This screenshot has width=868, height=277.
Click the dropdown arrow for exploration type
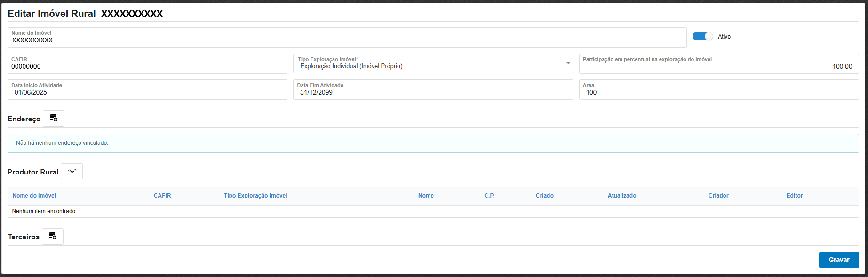(x=568, y=63)
